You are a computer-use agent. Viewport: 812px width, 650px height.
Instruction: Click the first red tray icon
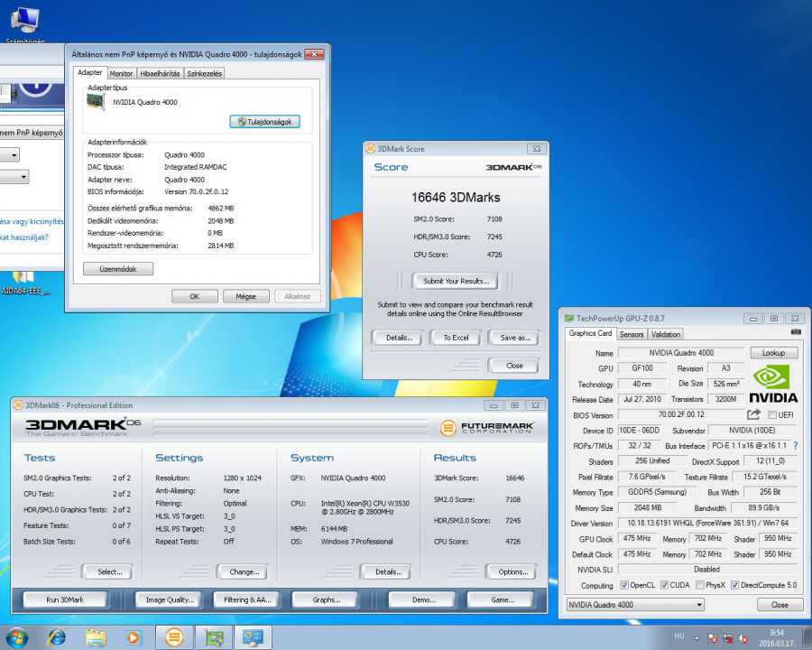click(713, 638)
